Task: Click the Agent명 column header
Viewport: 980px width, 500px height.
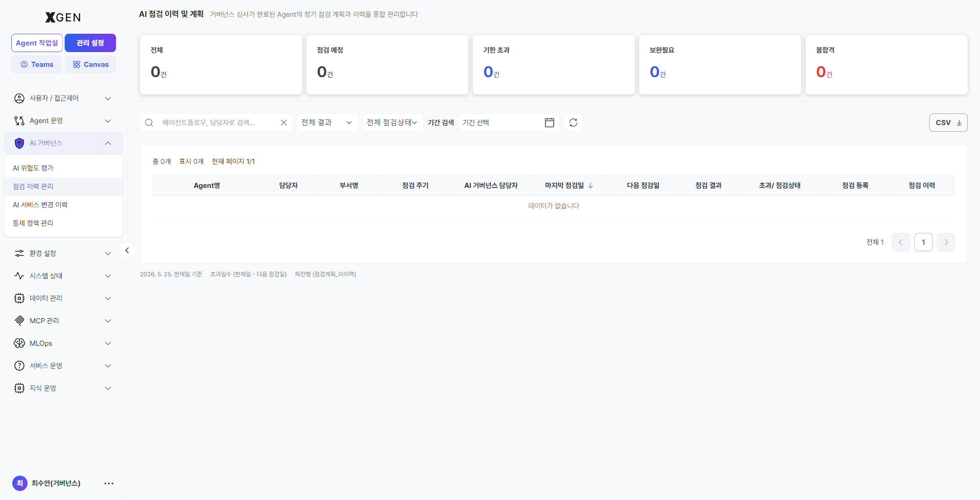Action: (x=207, y=185)
